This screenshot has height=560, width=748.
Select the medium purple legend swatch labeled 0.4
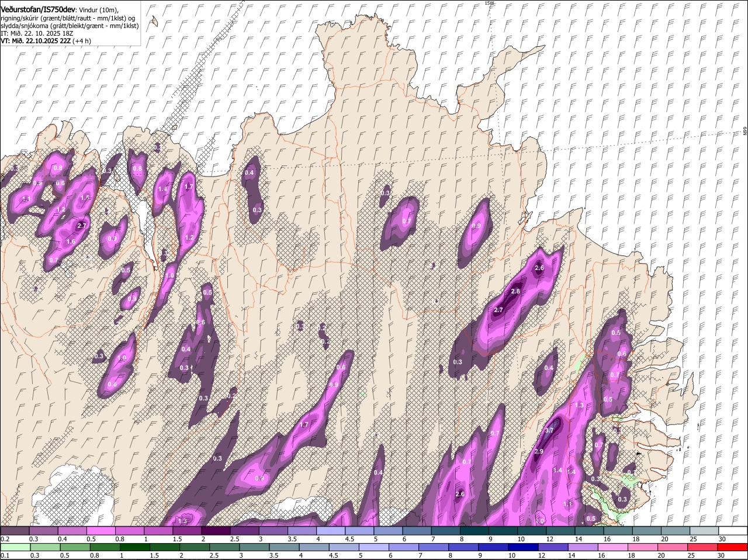point(72,530)
